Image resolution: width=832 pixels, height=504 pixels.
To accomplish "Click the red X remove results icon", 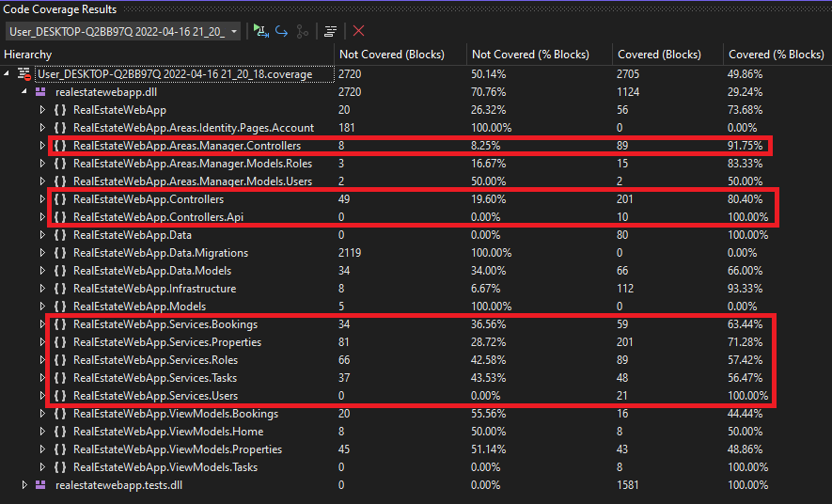I will pos(359,31).
